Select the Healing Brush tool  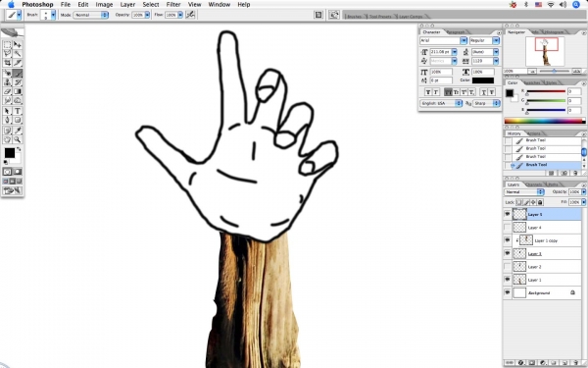coord(7,74)
